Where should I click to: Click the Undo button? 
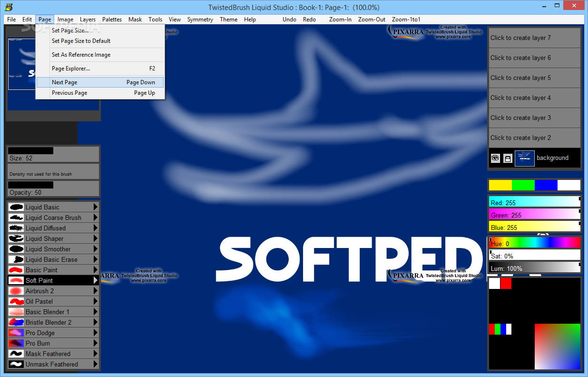pos(289,20)
